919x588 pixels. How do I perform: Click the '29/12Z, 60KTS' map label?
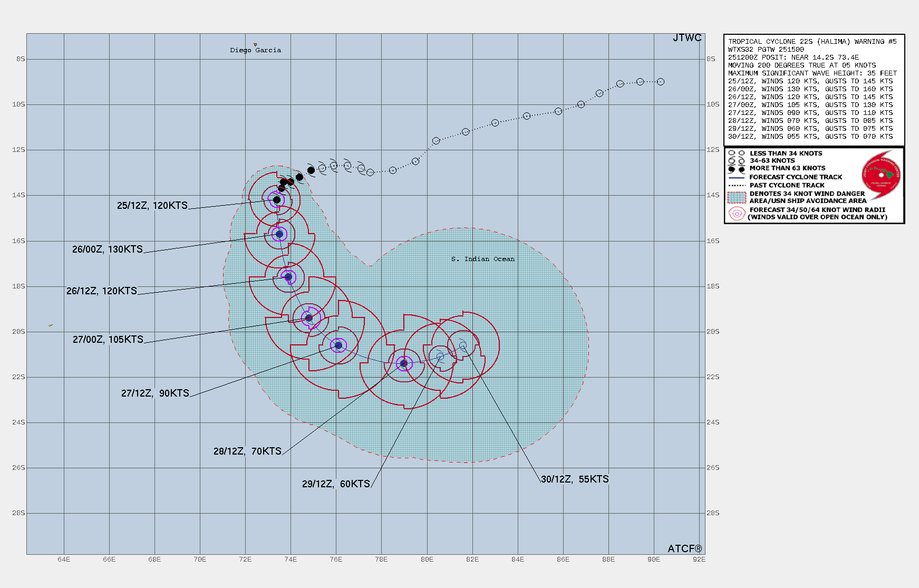[336, 484]
